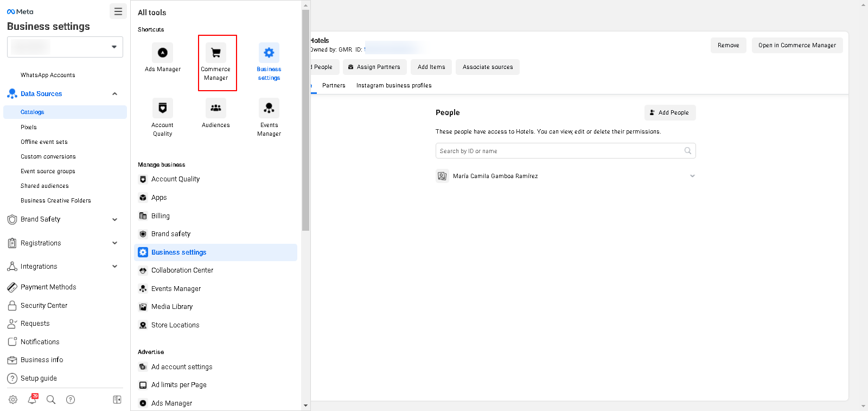Collapse the Data Sources section

click(x=114, y=94)
